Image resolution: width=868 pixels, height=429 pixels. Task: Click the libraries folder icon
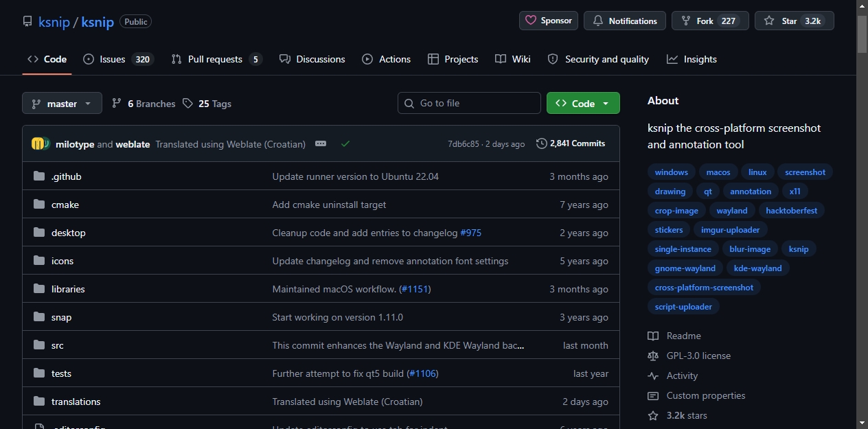point(39,289)
